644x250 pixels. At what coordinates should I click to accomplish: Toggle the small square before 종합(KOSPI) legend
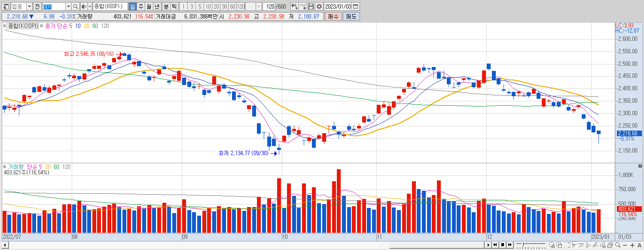[5, 26]
